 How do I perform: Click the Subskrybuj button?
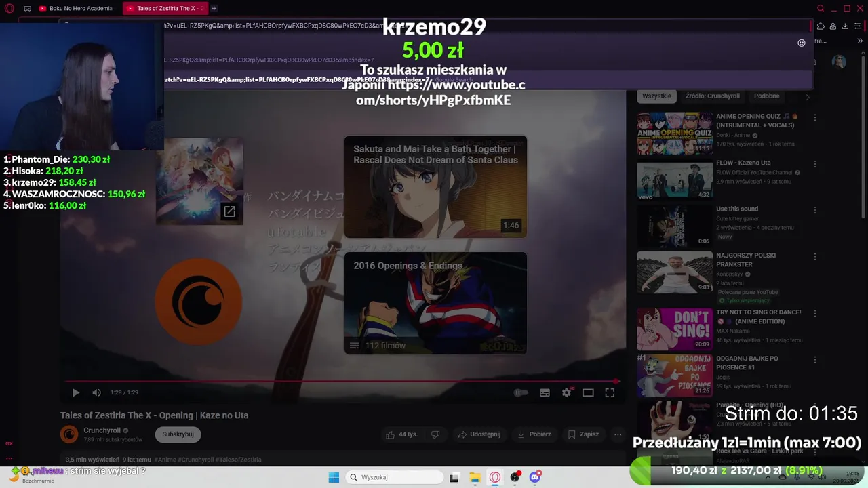pos(178,434)
